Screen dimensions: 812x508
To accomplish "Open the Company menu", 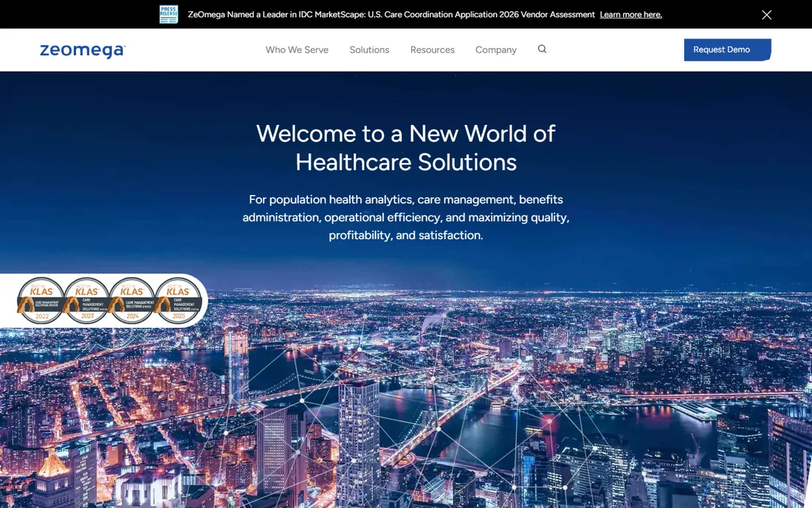I will coord(495,49).
